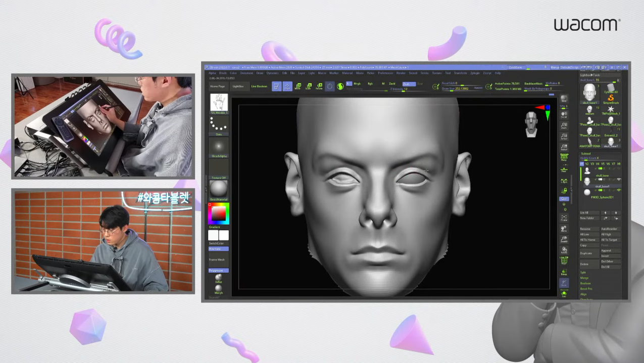Toggle the Ghost icon
The height and width of the screenshot is (363, 644).
click(x=564, y=283)
